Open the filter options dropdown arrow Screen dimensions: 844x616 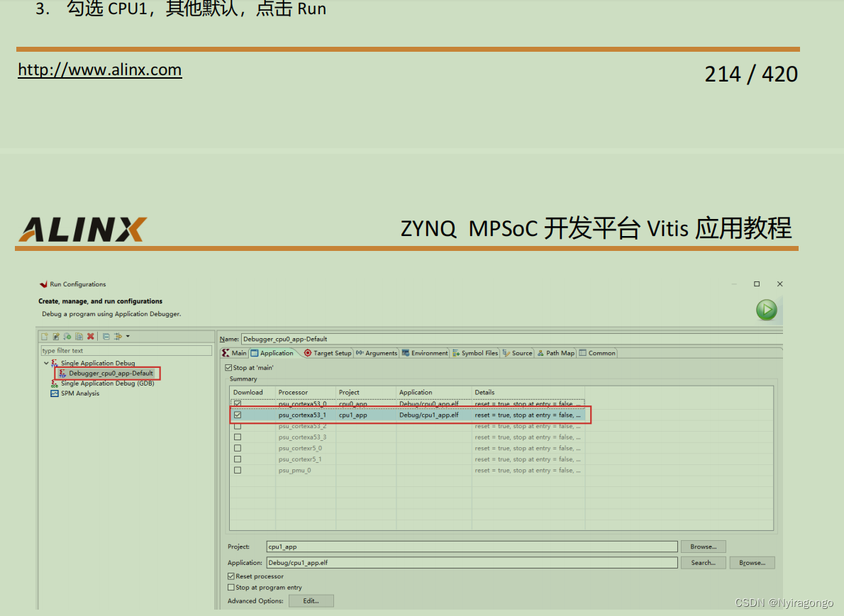tap(128, 336)
